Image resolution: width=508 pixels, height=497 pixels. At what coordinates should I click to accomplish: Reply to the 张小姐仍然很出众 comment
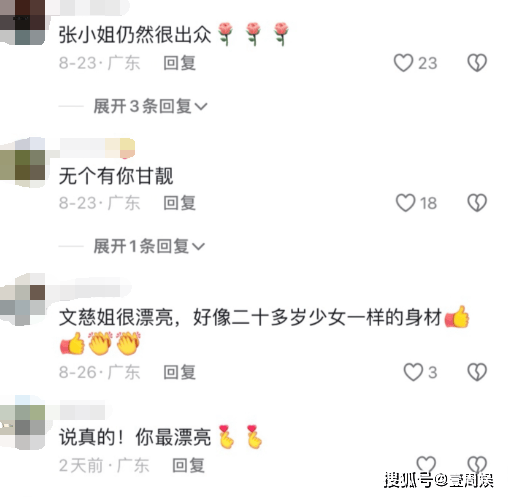tap(179, 63)
